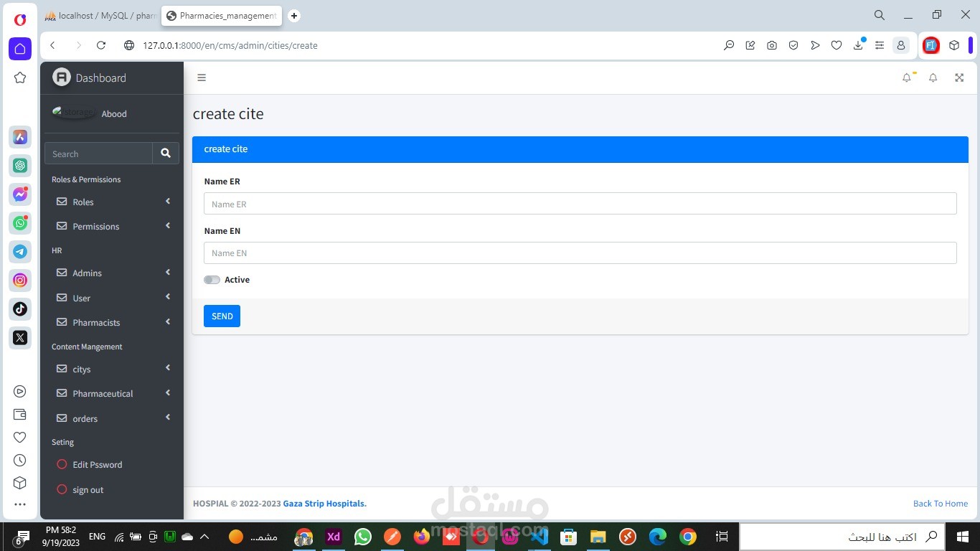Open the Opera sidebar history clock
This screenshot has height=551, width=980.
coord(20,460)
